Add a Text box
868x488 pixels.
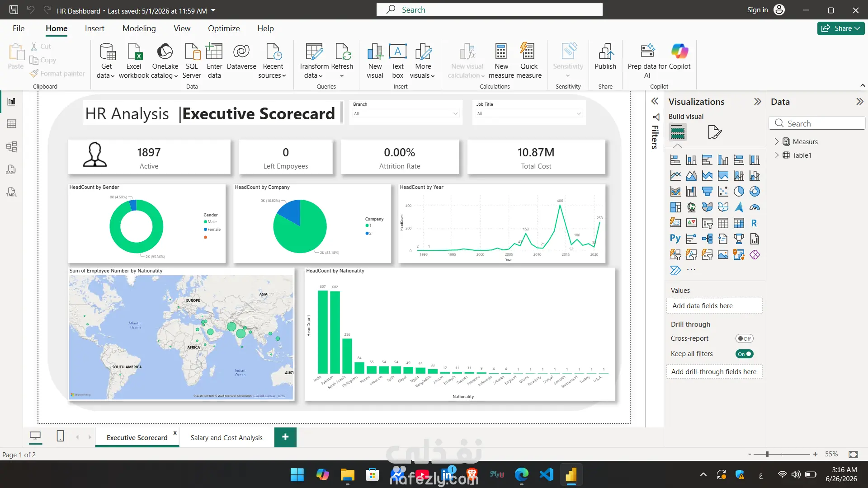point(398,61)
